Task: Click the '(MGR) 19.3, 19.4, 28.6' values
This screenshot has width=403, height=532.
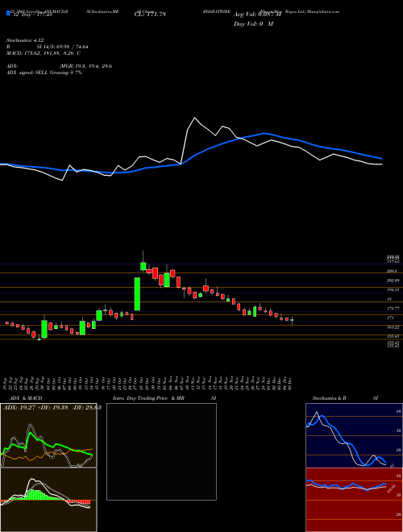Action: coord(85,66)
